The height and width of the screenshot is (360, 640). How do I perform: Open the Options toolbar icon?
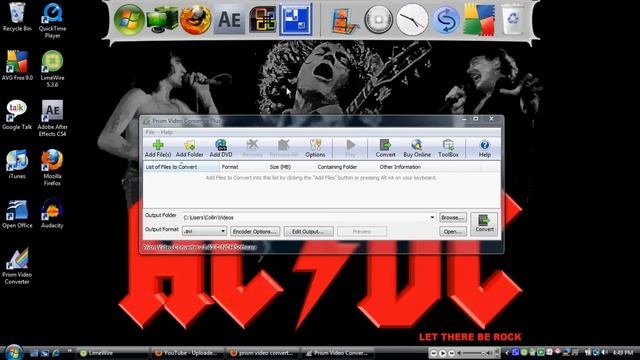click(315, 148)
